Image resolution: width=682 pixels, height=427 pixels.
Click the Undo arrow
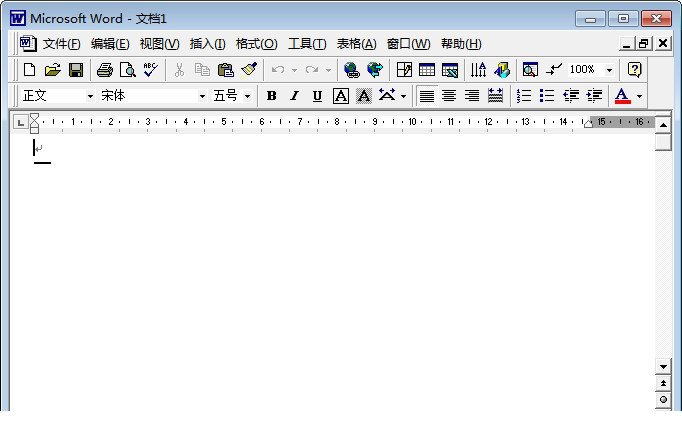pyautogui.click(x=277, y=70)
